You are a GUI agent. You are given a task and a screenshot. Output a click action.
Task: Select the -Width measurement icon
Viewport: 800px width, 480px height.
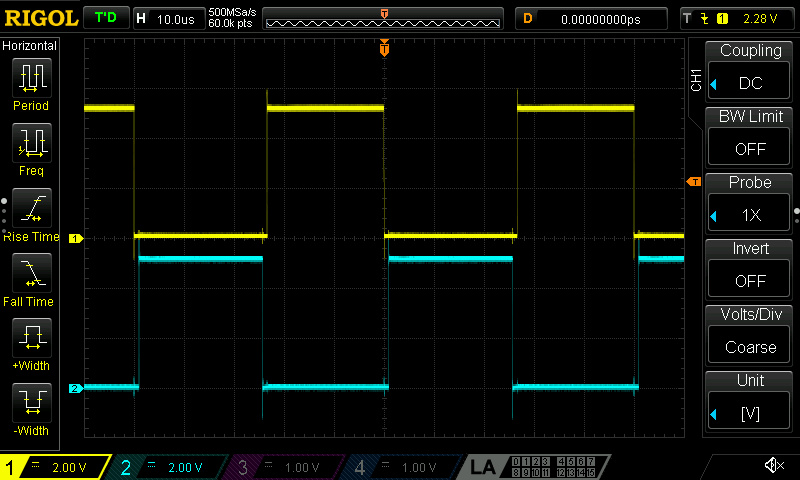click(32, 402)
